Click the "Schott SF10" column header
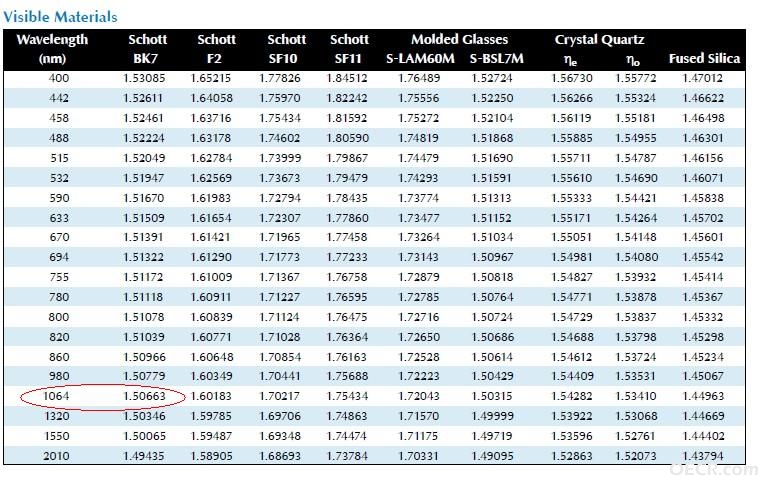This screenshot has width=770, height=484. [x=286, y=49]
